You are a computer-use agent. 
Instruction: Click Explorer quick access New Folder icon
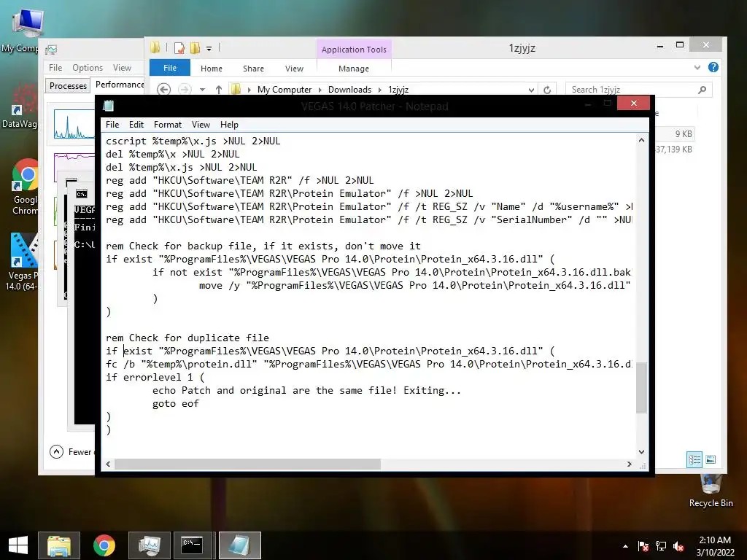point(195,48)
